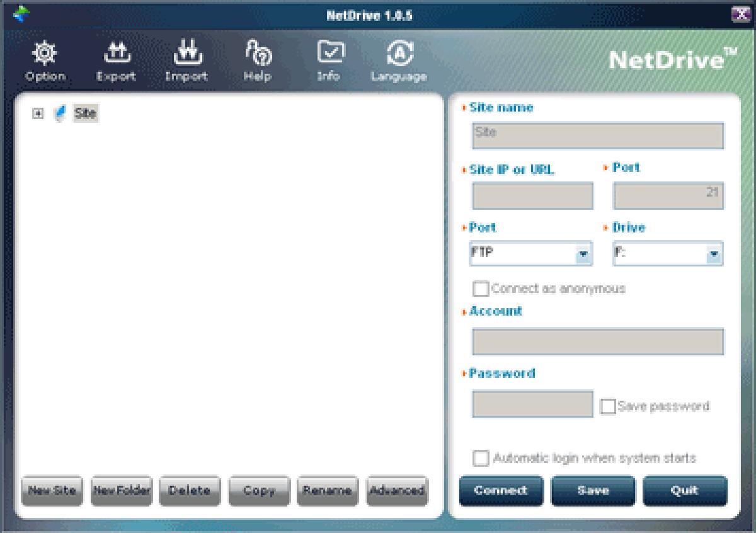Toggle the Save password checkbox
Screen dimensions: 756x533
coord(608,406)
